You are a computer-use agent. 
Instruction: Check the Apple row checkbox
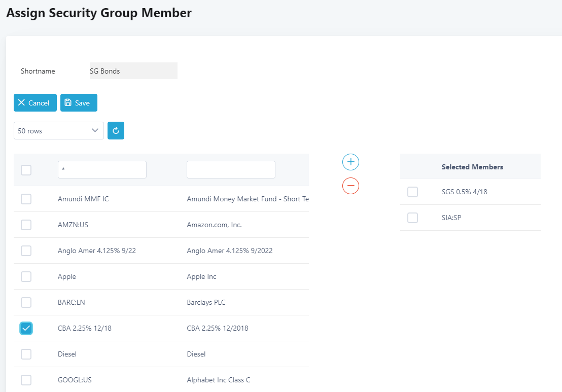[26, 277]
